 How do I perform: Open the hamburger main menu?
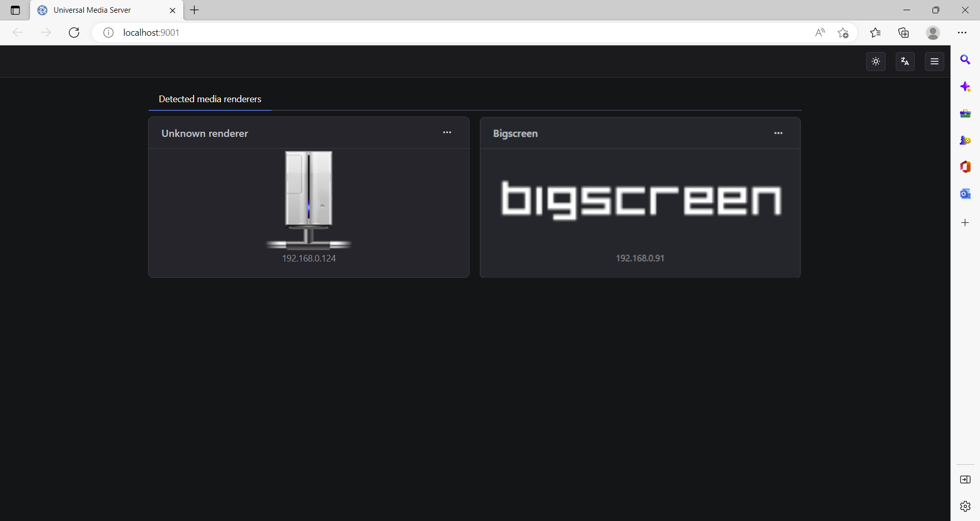tap(935, 61)
